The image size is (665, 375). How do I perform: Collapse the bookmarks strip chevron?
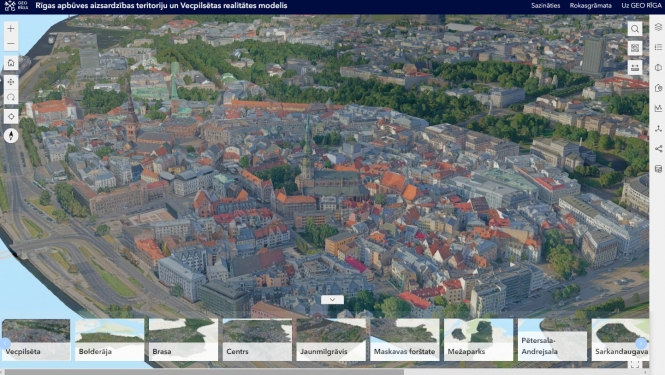[332, 299]
